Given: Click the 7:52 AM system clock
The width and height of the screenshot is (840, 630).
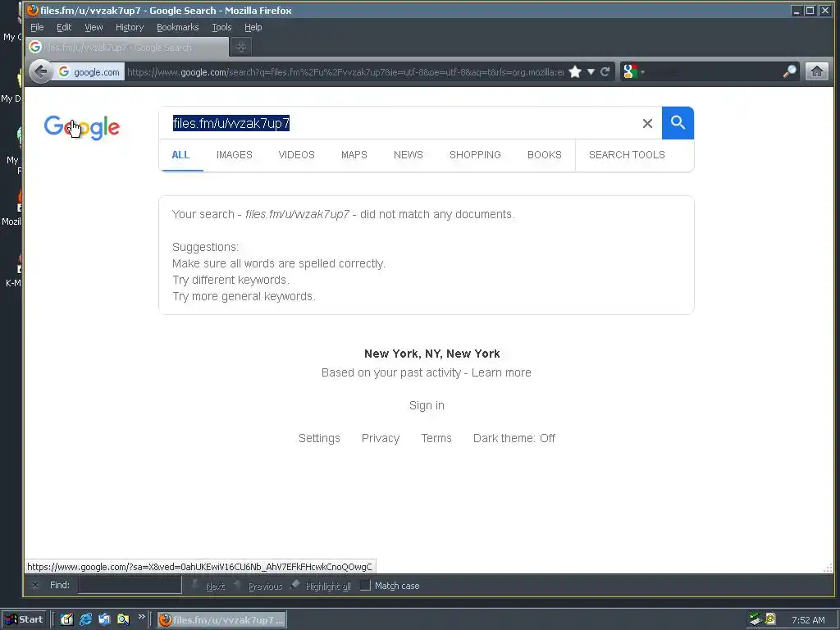Looking at the screenshot, I should 808,620.
